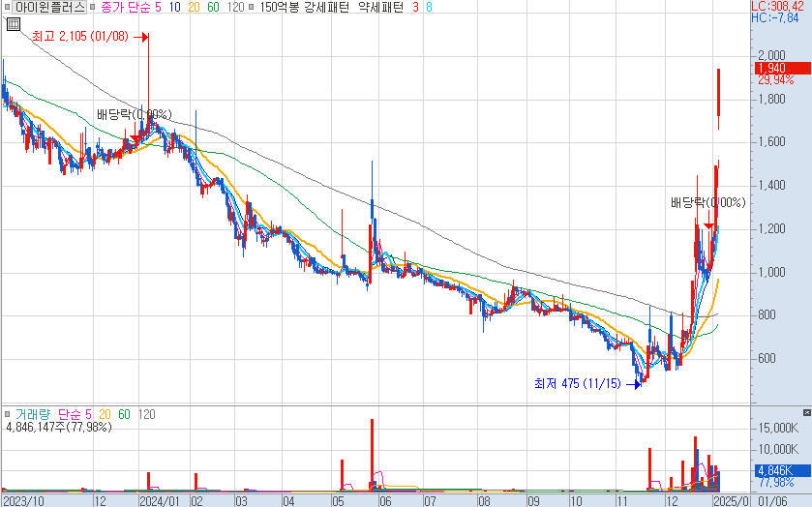The width and height of the screenshot is (812, 507).
Task: Click the 2023/10 date axis label
Action: (24, 501)
